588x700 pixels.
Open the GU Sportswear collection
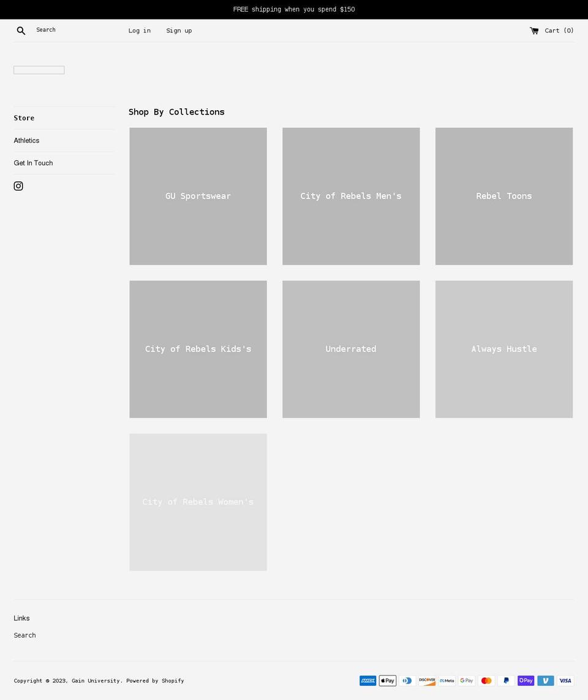click(x=198, y=196)
